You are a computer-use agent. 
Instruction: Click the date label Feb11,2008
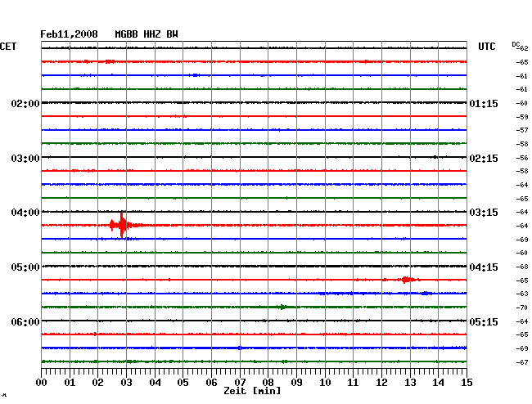69,34
